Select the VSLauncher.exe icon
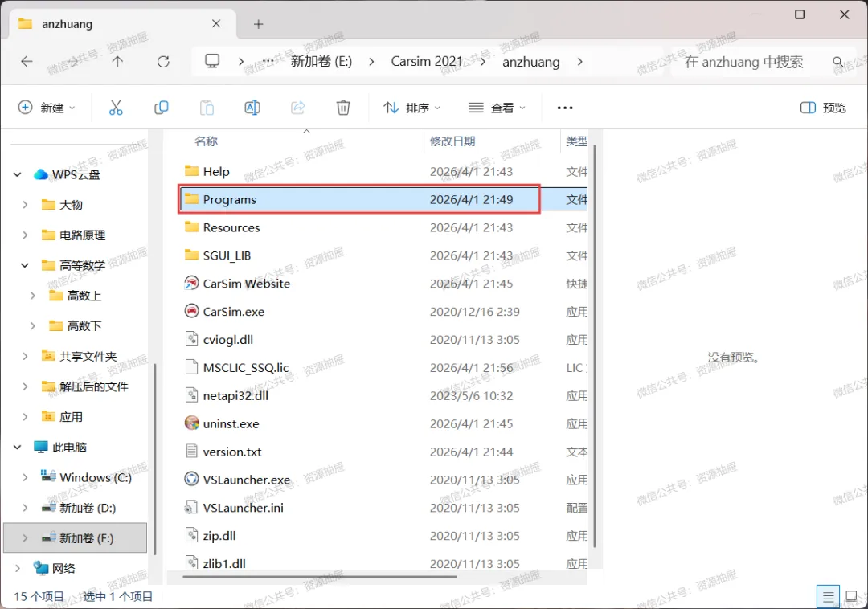868x609 pixels. [x=191, y=479]
